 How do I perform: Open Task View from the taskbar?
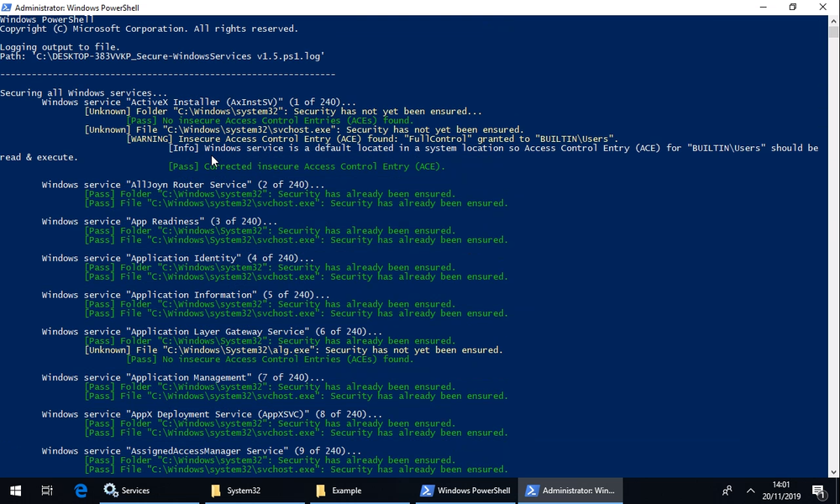click(47, 491)
